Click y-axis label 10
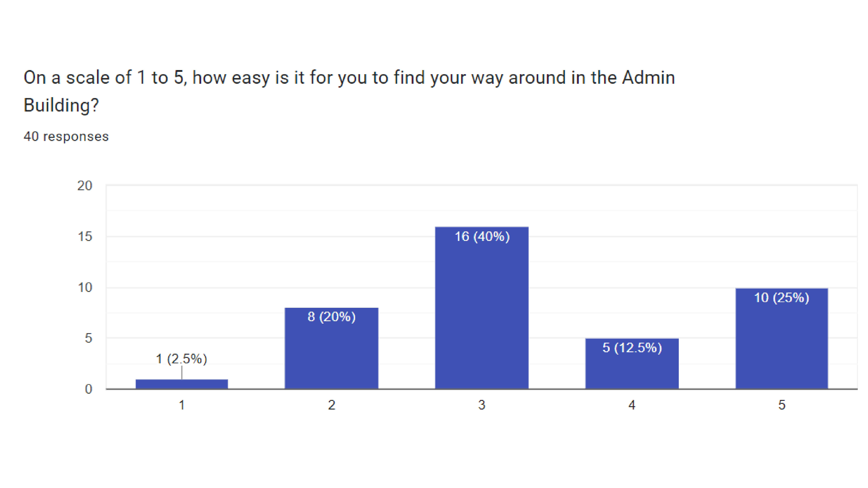Image resolution: width=868 pixels, height=488 pixels. tap(85, 288)
